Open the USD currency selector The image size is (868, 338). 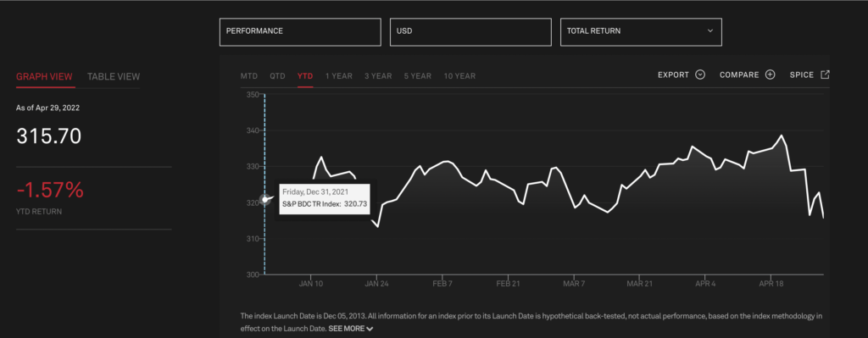(470, 32)
